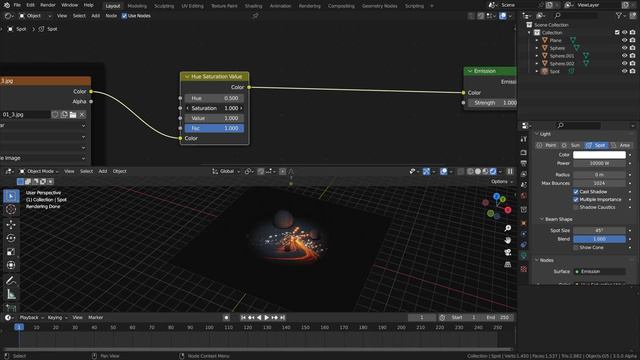640x360 pixels.
Task: Enable the Show Cone checkbox
Action: tap(576, 248)
